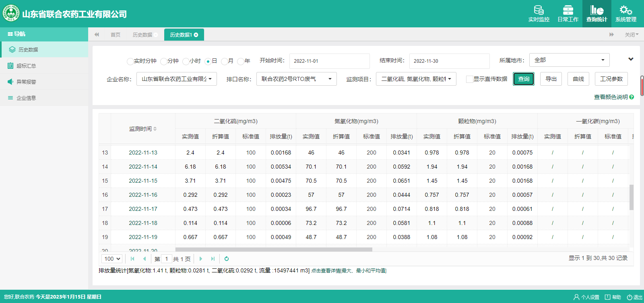Open 企业名称 company dropdown
The width and height of the screenshot is (644, 303).
point(176,79)
